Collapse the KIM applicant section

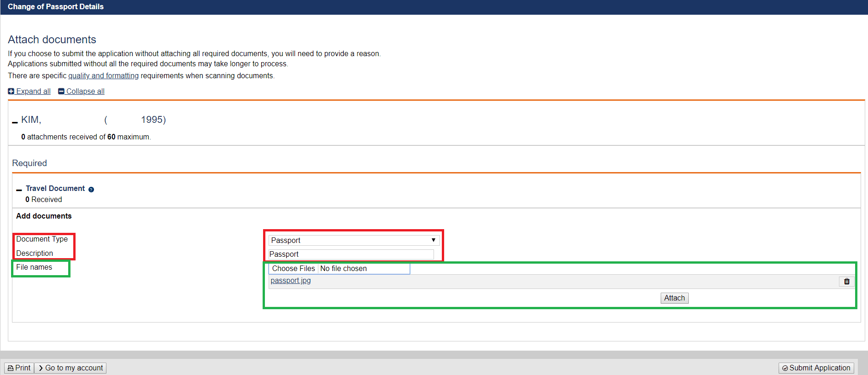(x=15, y=121)
